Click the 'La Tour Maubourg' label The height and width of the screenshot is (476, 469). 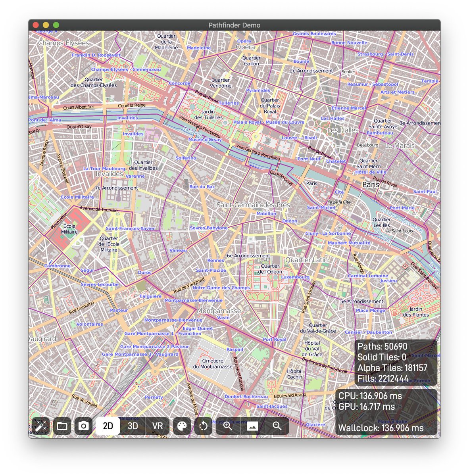104,169
